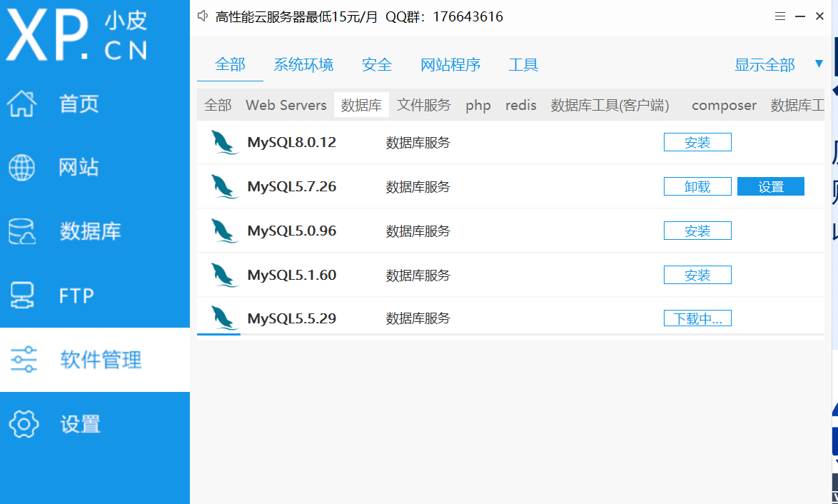Click the XP.CN logo
Viewport: 838px width, 504px height.
(x=76, y=35)
